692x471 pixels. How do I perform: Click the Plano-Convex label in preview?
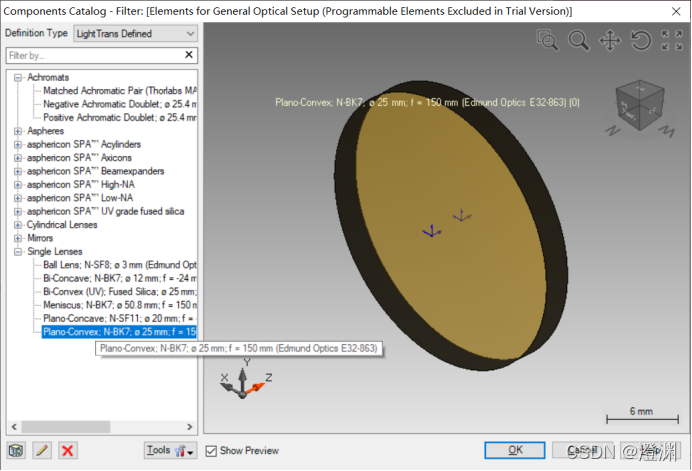pos(427,102)
